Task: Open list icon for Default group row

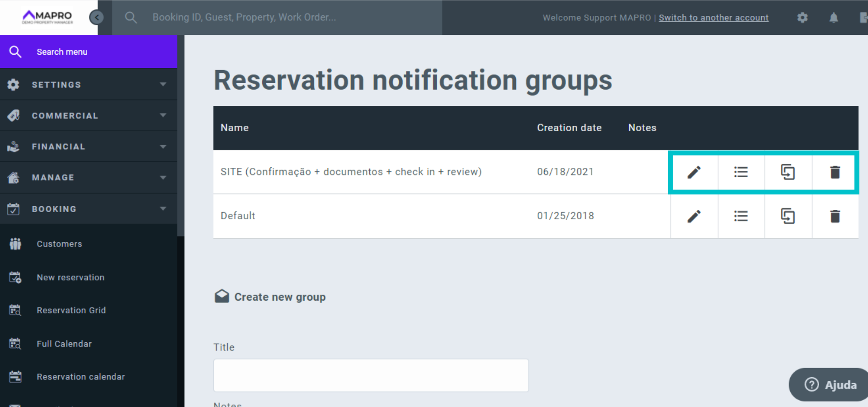Action: tap(741, 216)
